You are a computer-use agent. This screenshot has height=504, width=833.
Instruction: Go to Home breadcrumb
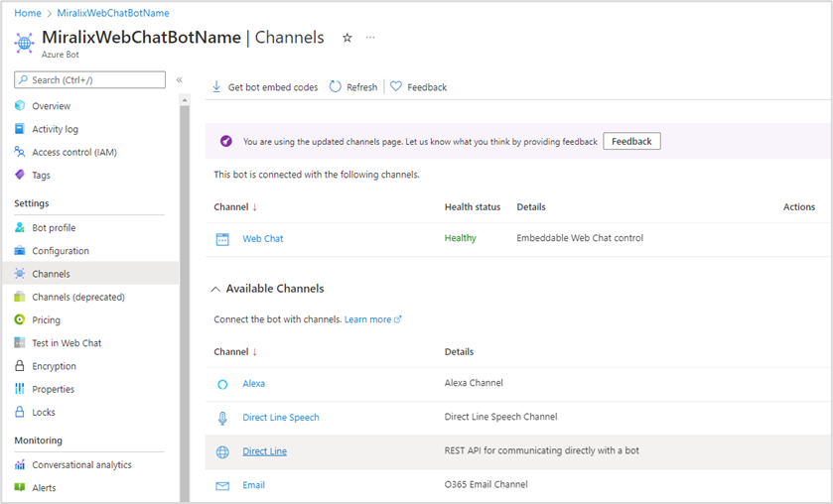coord(28,13)
